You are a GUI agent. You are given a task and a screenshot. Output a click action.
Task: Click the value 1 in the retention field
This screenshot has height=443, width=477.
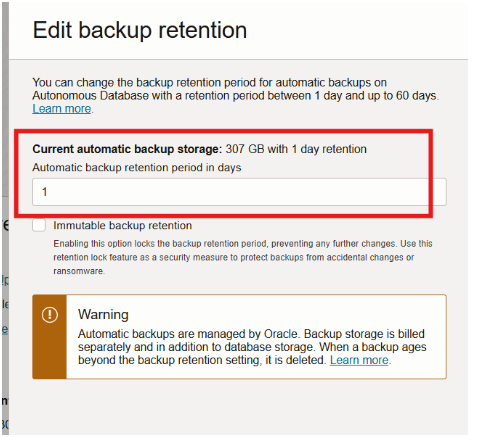pyautogui.click(x=44, y=192)
